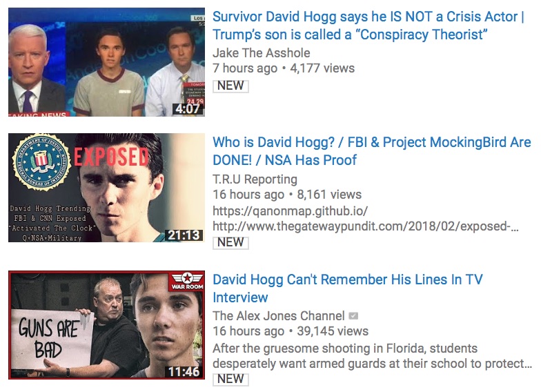541x392 pixels.
Task: Click the title 'Who is David Hogg? / FBI & Project MockingBird'
Action: point(371,151)
